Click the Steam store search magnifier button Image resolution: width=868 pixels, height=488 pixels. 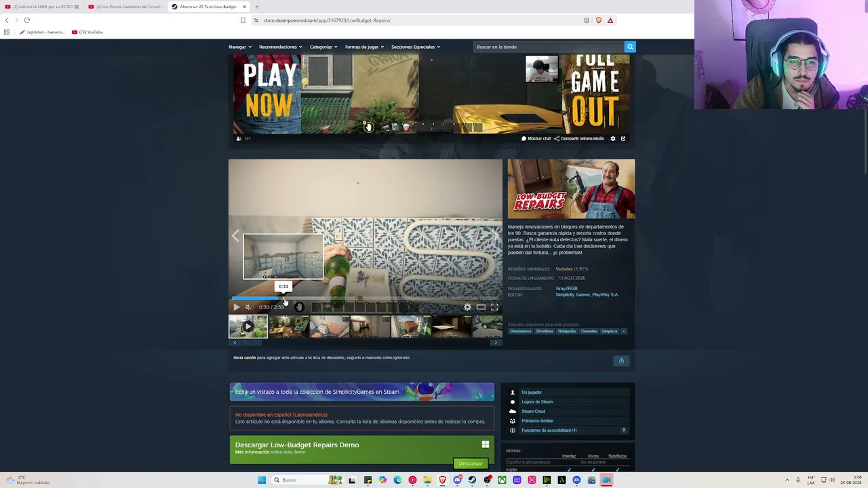point(630,47)
